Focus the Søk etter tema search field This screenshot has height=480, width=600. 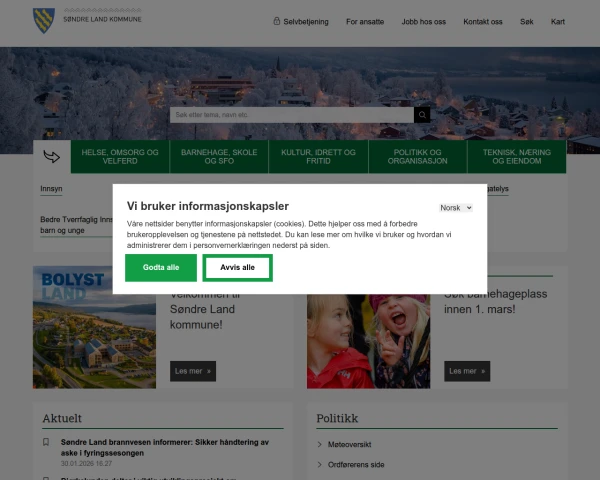pyautogui.click(x=292, y=115)
